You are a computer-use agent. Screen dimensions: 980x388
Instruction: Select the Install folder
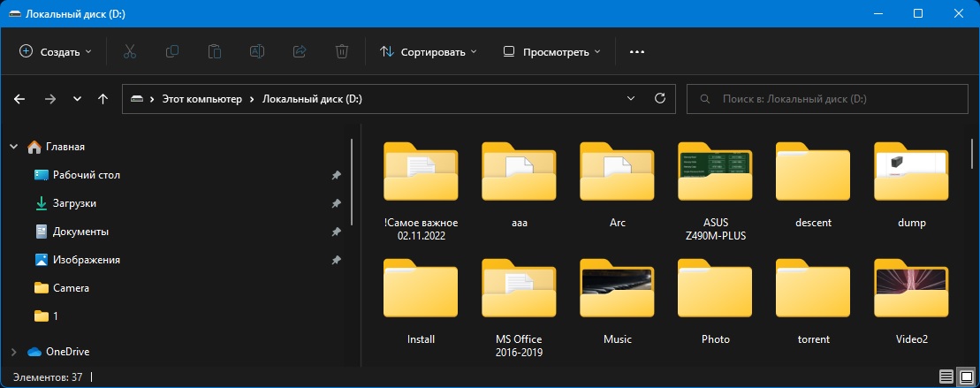(421, 301)
